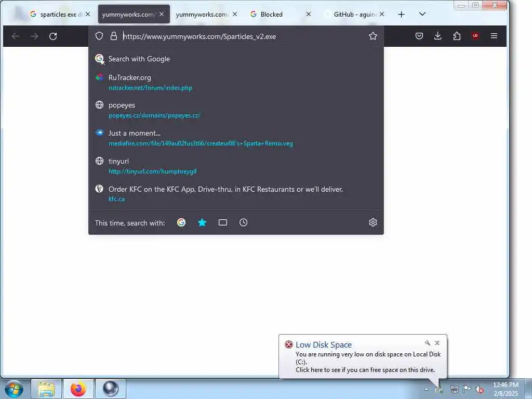Open tinyurl suggestion entry
532x399 pixels.
(x=236, y=166)
